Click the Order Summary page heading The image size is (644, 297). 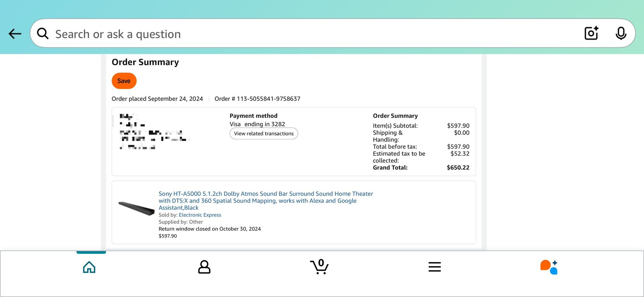pyautogui.click(x=145, y=62)
